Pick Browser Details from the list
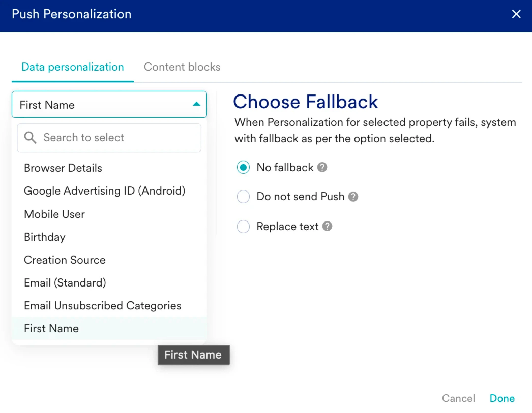 (x=63, y=168)
